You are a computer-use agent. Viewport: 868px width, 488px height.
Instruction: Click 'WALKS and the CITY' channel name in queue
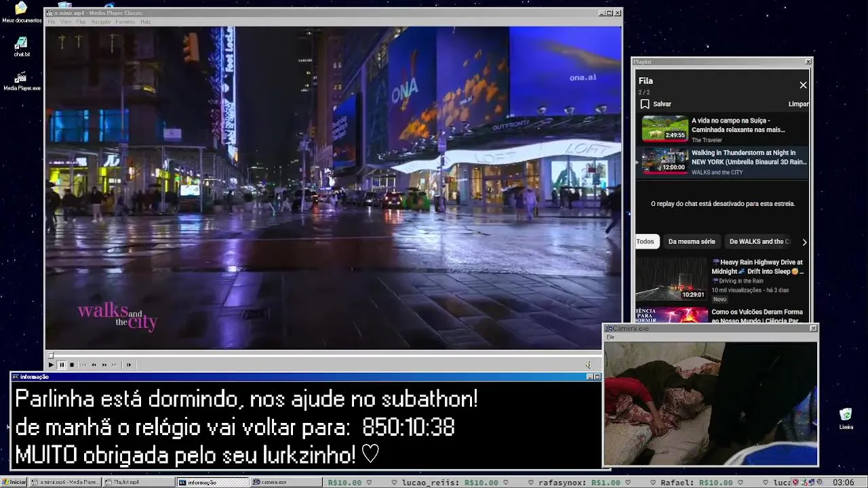coord(717,172)
